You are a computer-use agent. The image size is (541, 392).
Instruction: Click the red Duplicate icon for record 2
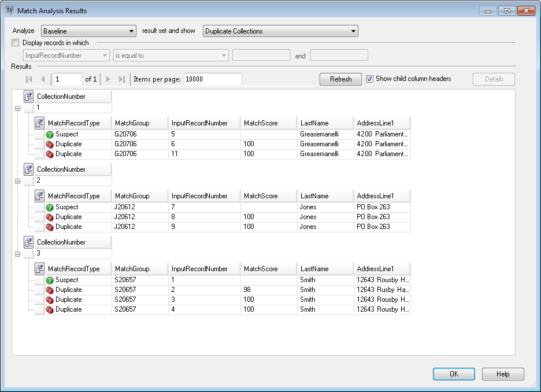tap(50, 290)
